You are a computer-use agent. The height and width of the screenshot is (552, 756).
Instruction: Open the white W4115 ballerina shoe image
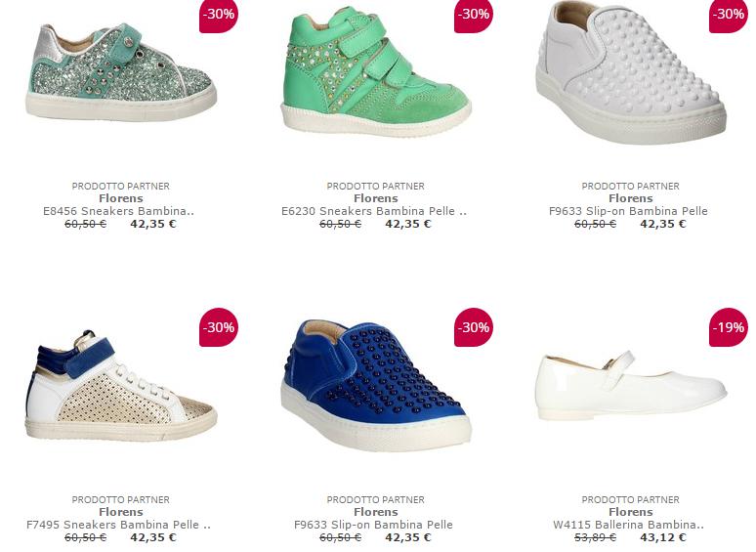631,386
